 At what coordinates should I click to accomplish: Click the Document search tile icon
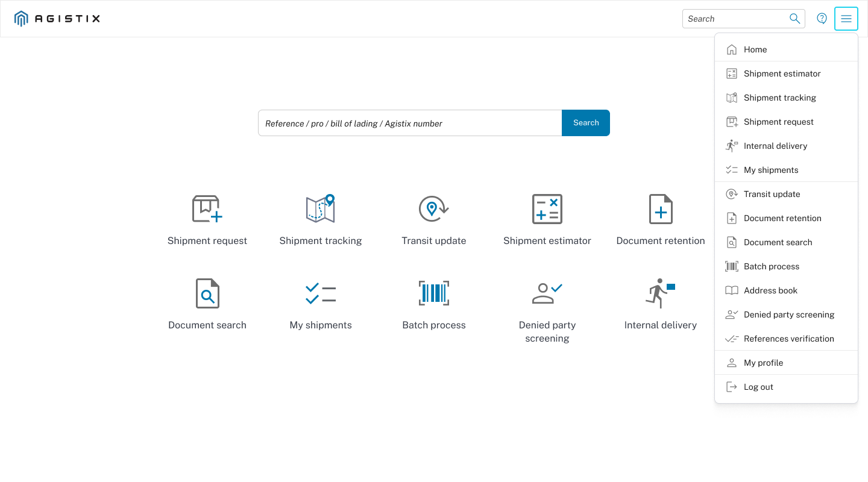pos(207,293)
